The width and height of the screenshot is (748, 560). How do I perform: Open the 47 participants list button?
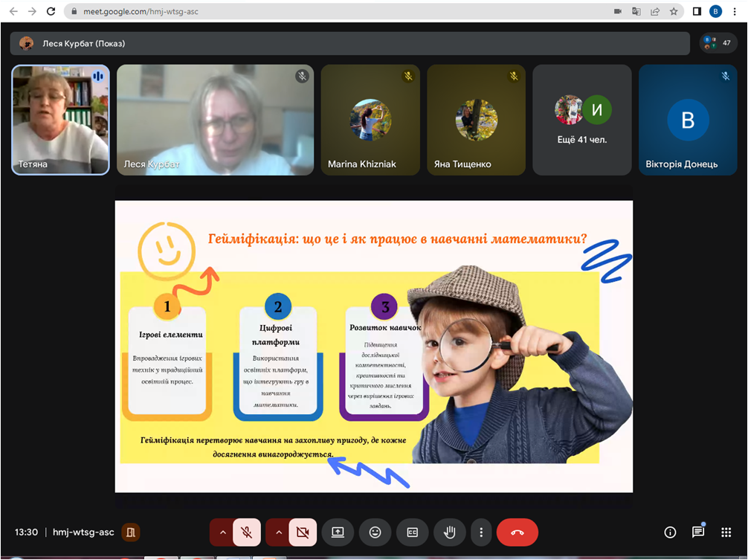718,43
